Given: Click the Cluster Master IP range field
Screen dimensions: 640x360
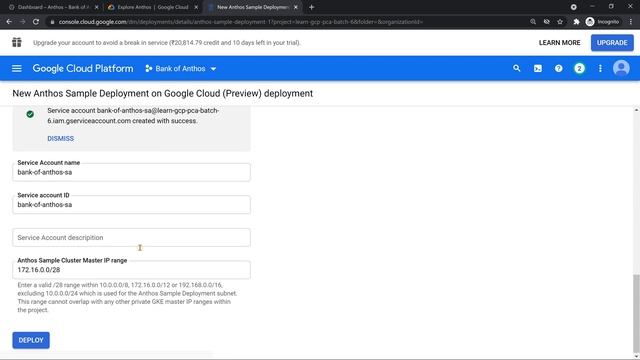Looking at the screenshot, I should (131, 270).
